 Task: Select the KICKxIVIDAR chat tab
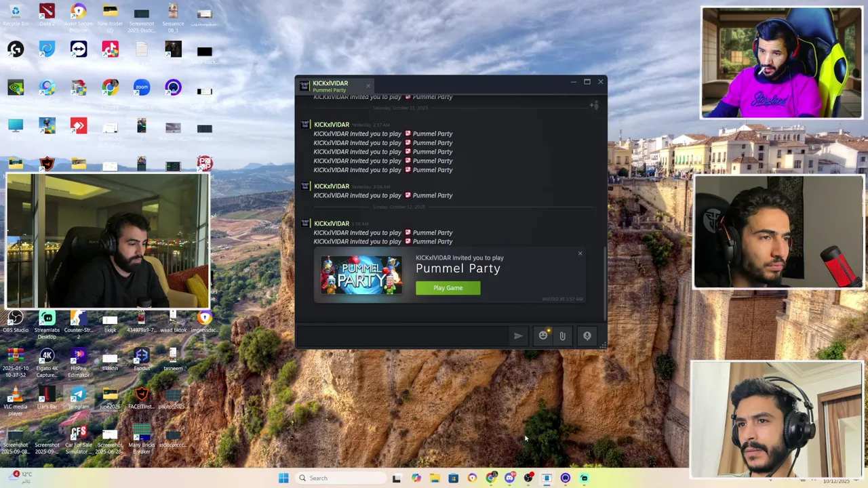(x=336, y=86)
